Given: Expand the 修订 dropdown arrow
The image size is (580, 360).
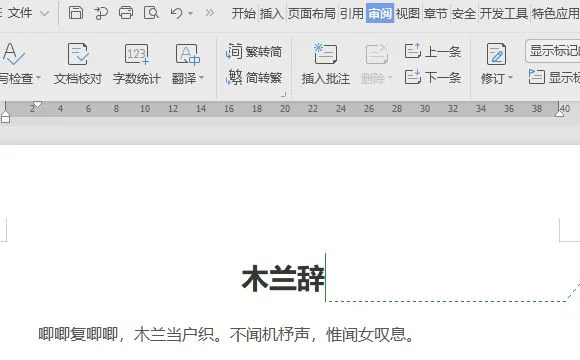Looking at the screenshot, I should coord(510,78).
